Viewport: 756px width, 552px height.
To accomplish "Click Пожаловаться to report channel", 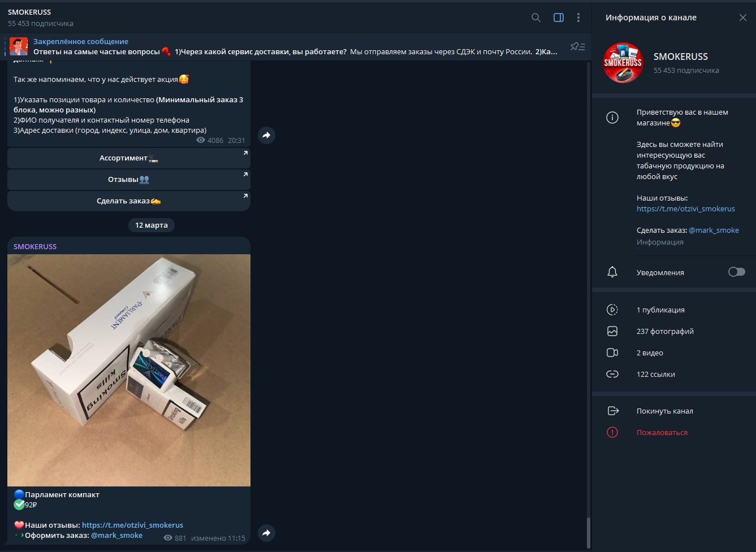I will 662,432.
